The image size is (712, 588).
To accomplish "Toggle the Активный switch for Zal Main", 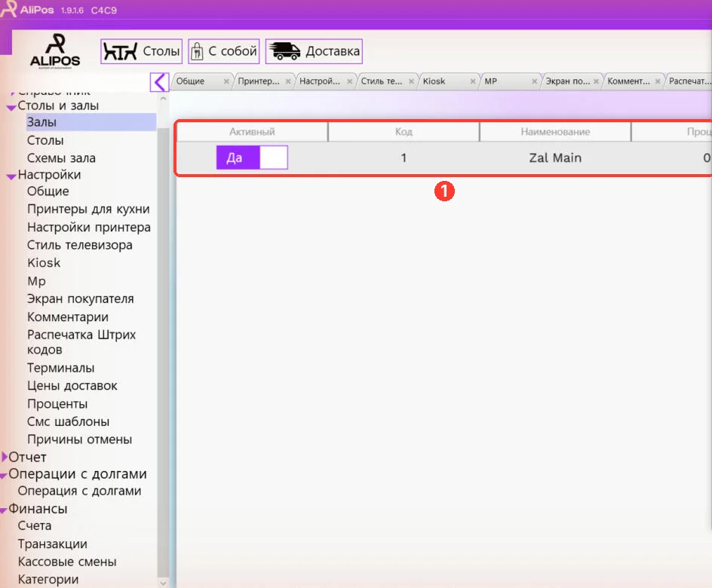I will pyautogui.click(x=252, y=158).
